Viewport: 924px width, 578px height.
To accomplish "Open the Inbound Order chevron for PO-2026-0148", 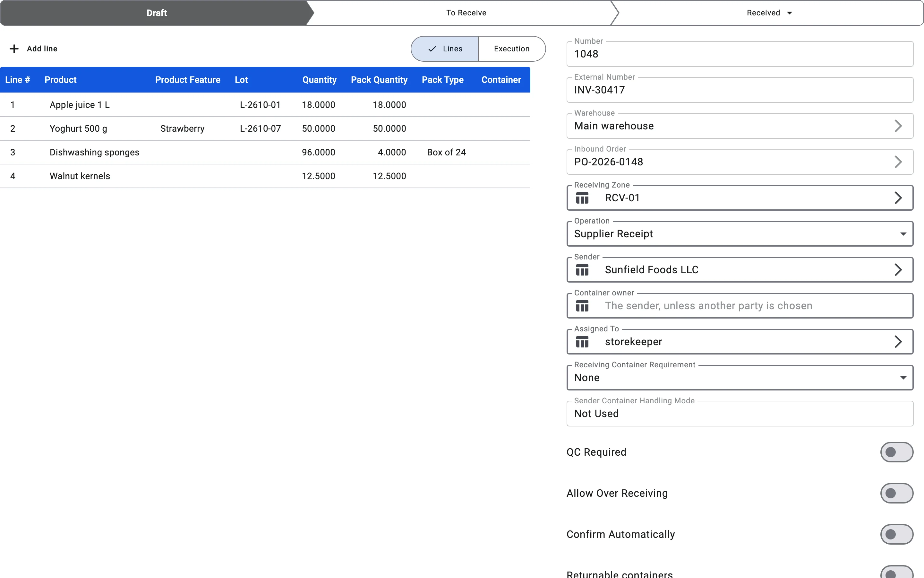I will (x=898, y=162).
